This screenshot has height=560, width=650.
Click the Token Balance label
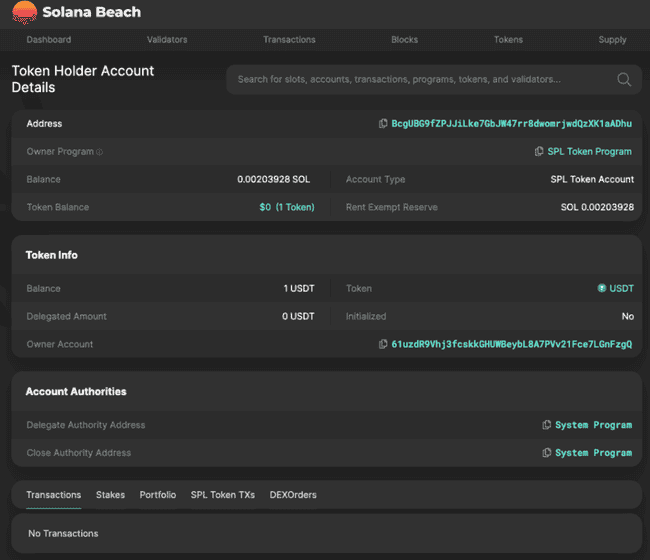point(58,207)
